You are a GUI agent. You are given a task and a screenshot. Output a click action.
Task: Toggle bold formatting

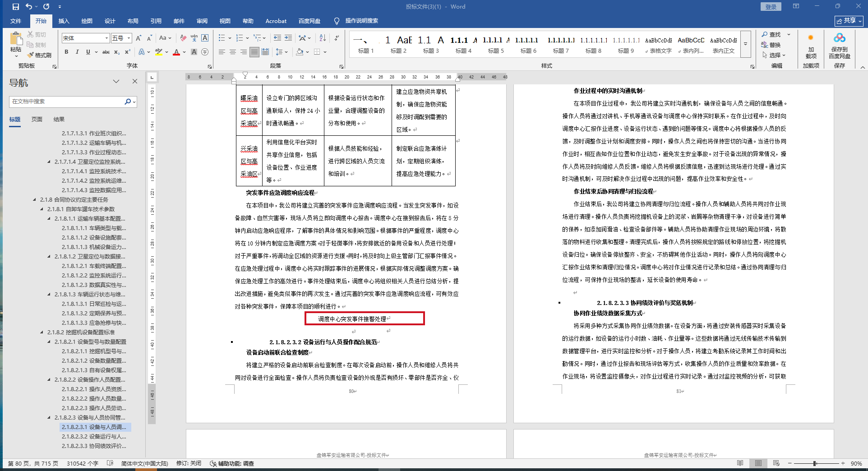point(66,52)
